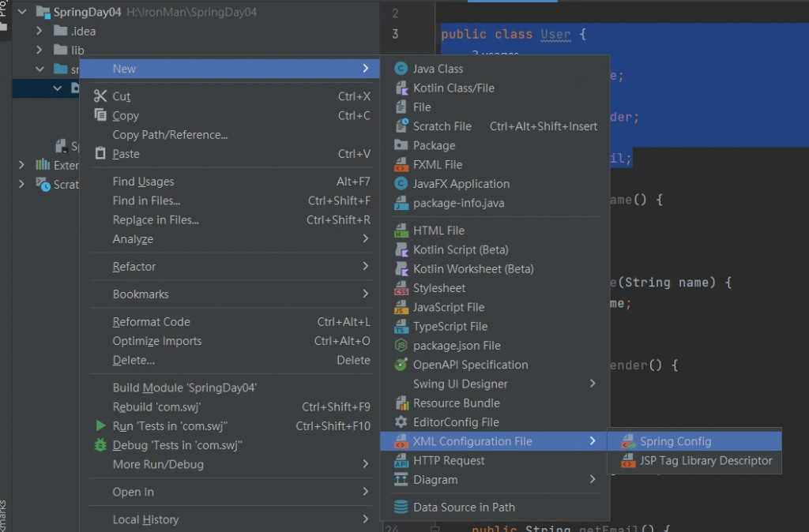Click the Copy icon in context menu

pos(100,115)
